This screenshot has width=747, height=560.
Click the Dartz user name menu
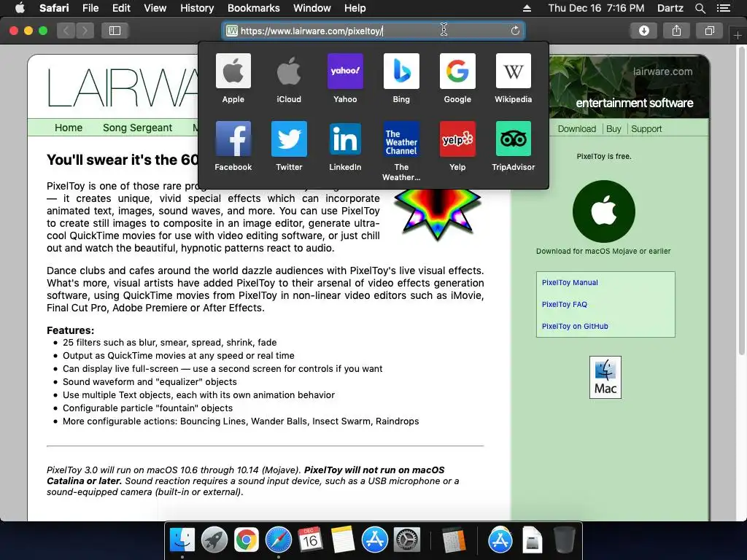[670, 8]
